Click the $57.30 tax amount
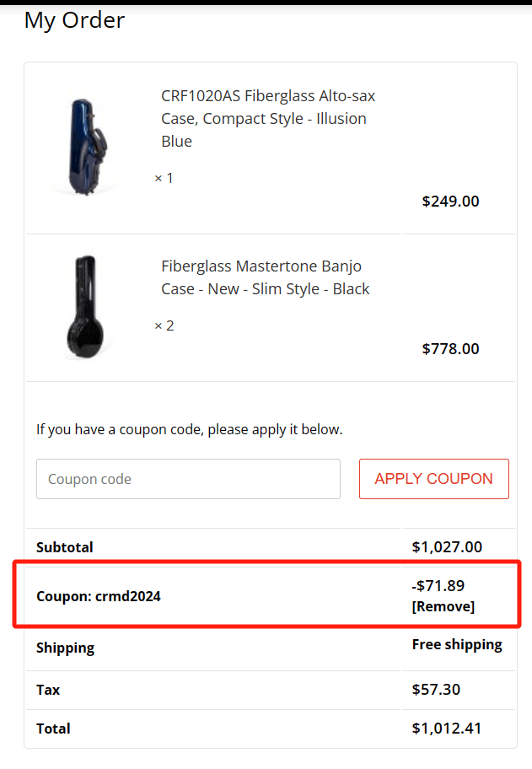This screenshot has width=532, height=769. coord(436,690)
